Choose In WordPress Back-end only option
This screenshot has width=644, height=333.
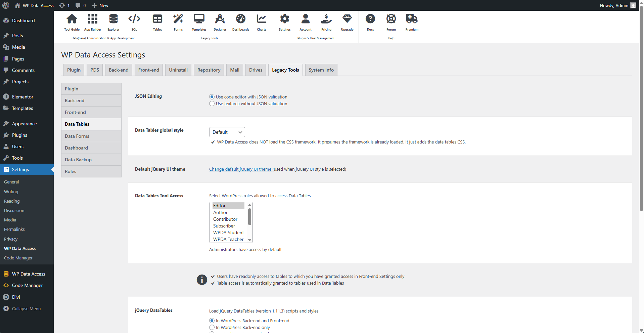tap(212, 327)
